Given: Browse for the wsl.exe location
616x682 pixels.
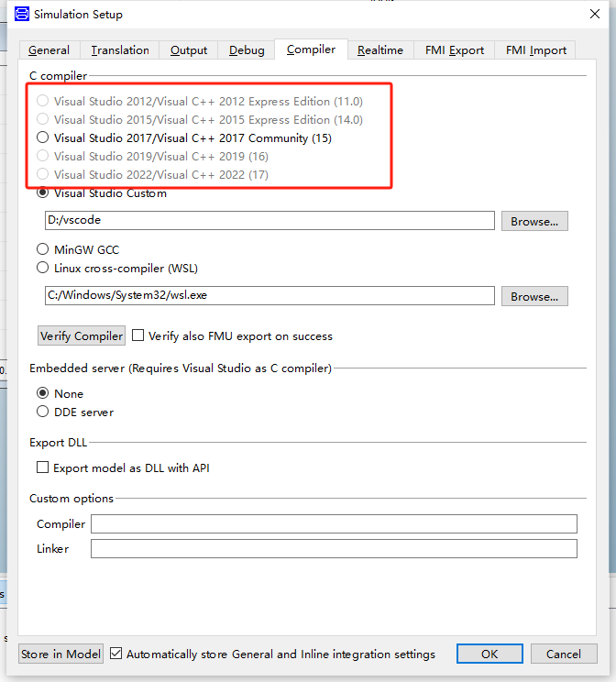Looking at the screenshot, I should 534,296.
